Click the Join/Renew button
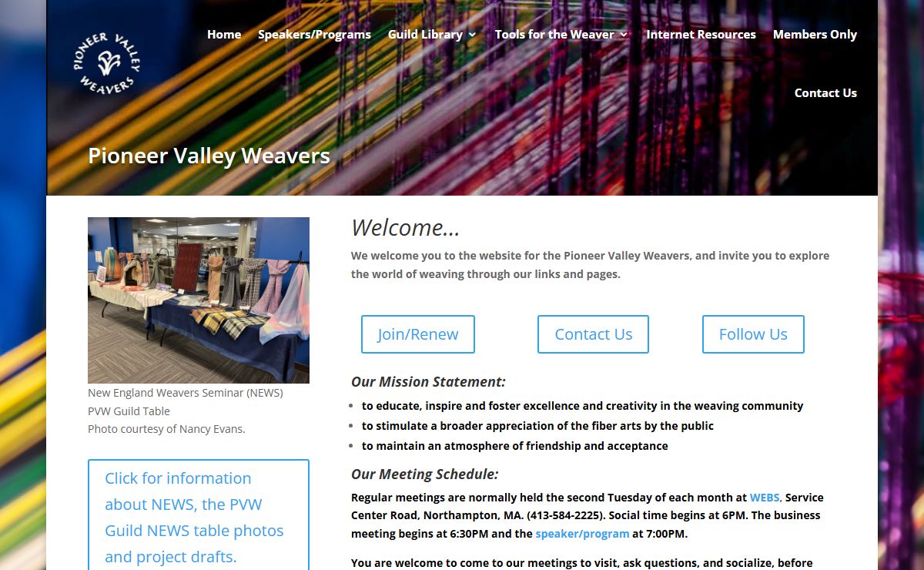The image size is (924, 570). click(418, 334)
